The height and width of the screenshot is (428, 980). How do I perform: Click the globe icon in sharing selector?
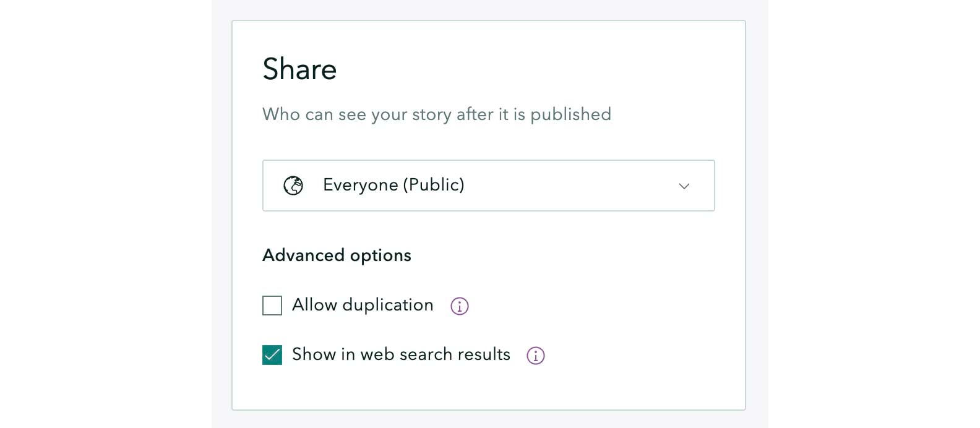point(293,186)
